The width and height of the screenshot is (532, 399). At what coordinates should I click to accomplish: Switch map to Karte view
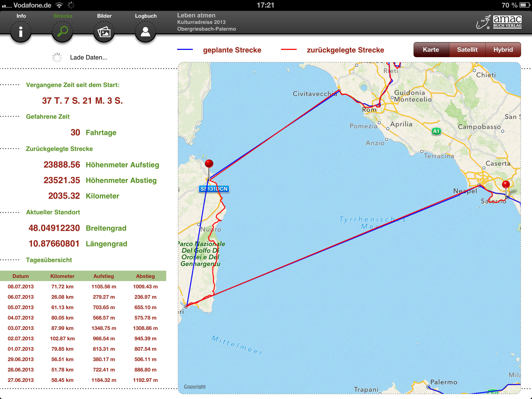pyautogui.click(x=431, y=50)
